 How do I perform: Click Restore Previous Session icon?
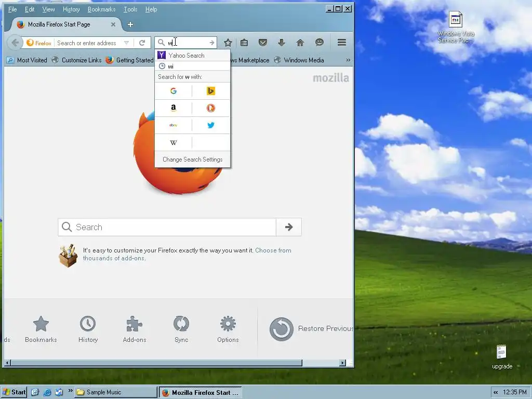pyautogui.click(x=281, y=329)
